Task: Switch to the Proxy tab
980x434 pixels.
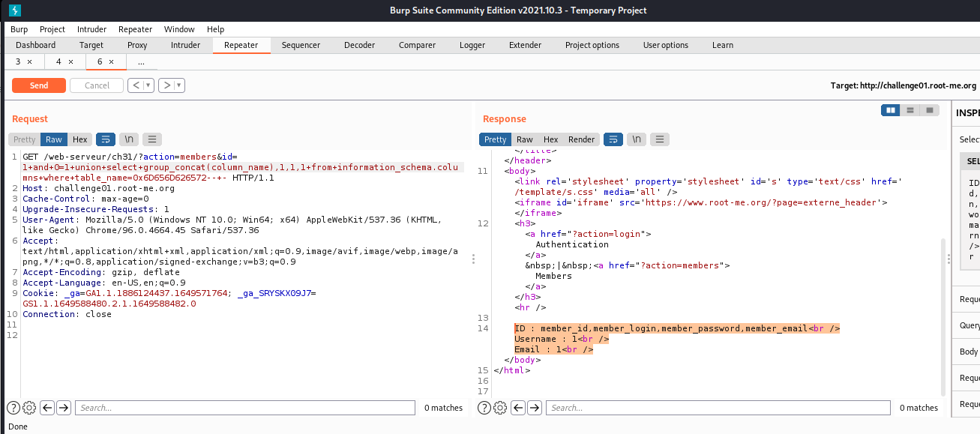Action: click(137, 45)
